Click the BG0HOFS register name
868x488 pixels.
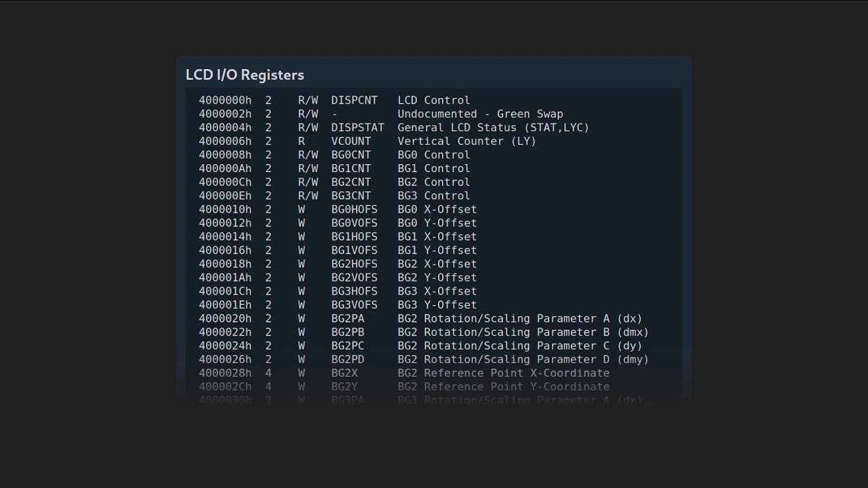[x=354, y=209]
